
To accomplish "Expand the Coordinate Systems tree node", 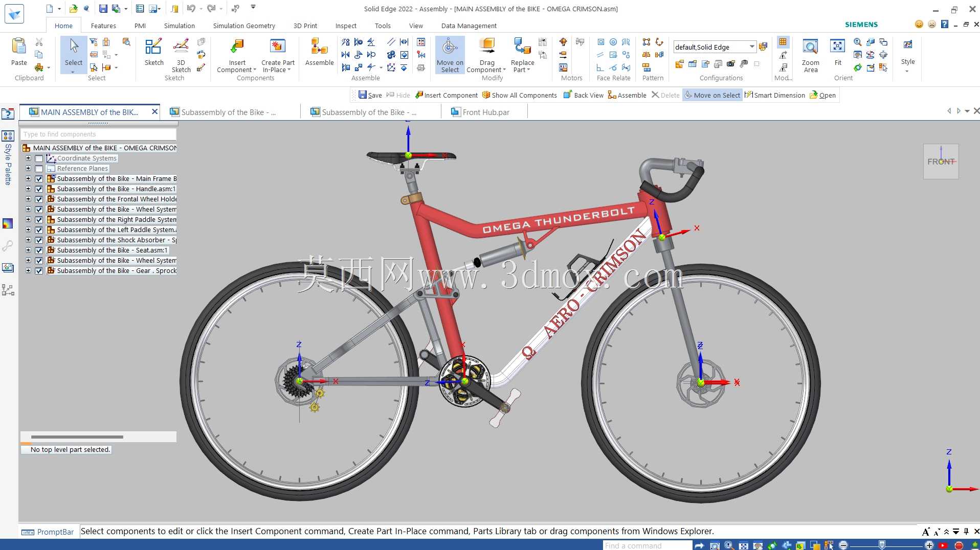I will pyautogui.click(x=28, y=158).
